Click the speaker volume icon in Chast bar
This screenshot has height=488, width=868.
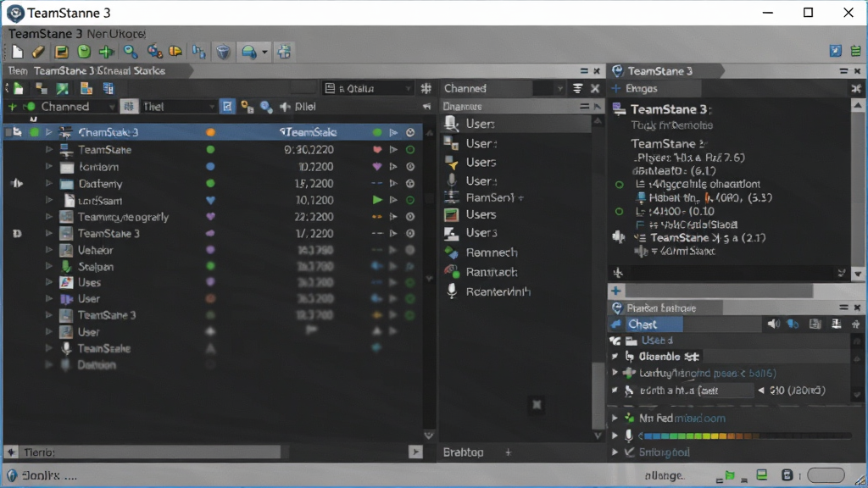773,324
